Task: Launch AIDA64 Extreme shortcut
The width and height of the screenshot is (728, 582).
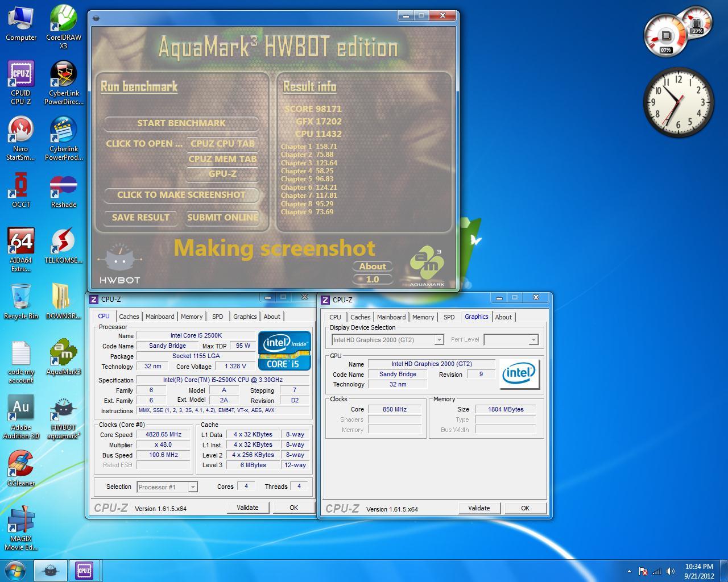Action: point(21,250)
